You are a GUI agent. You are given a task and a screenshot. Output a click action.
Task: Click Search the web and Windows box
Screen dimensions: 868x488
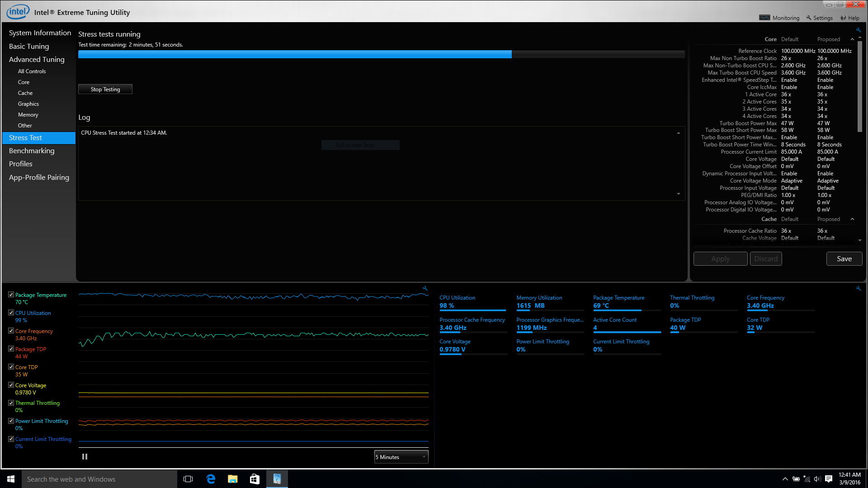[99, 479]
